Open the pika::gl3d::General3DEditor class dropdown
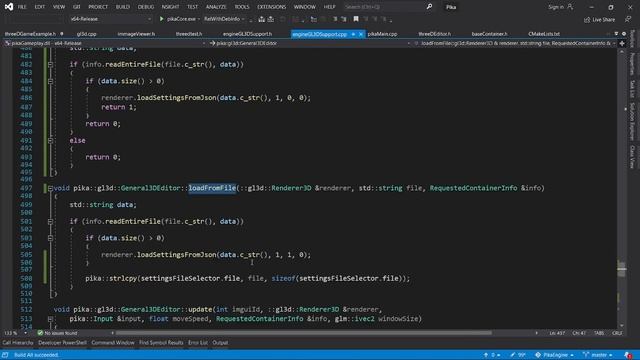Viewport: 640px width, 360px height. click(x=310, y=43)
